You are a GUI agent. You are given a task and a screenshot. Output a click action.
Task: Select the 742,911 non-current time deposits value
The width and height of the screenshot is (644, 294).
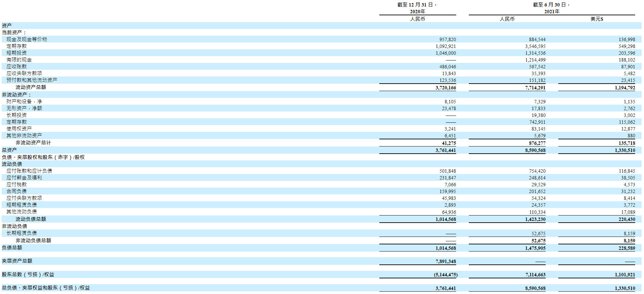pos(537,122)
